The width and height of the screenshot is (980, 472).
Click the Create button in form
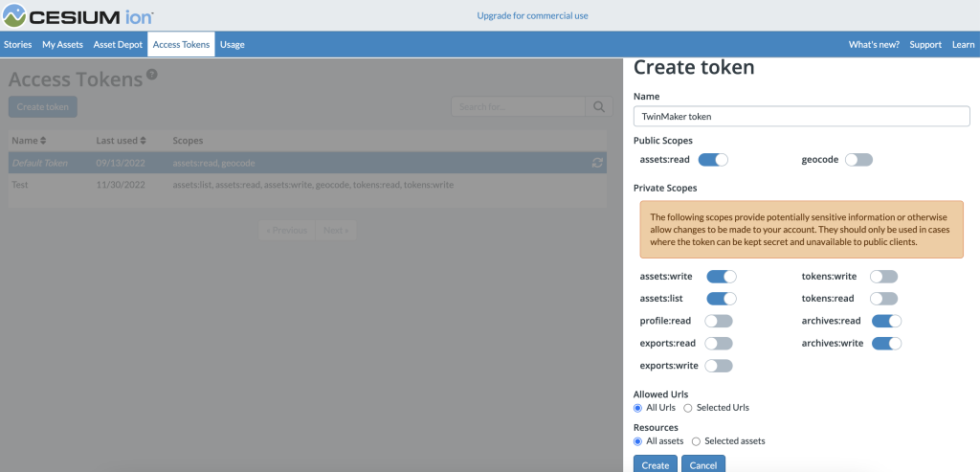pyautogui.click(x=655, y=464)
